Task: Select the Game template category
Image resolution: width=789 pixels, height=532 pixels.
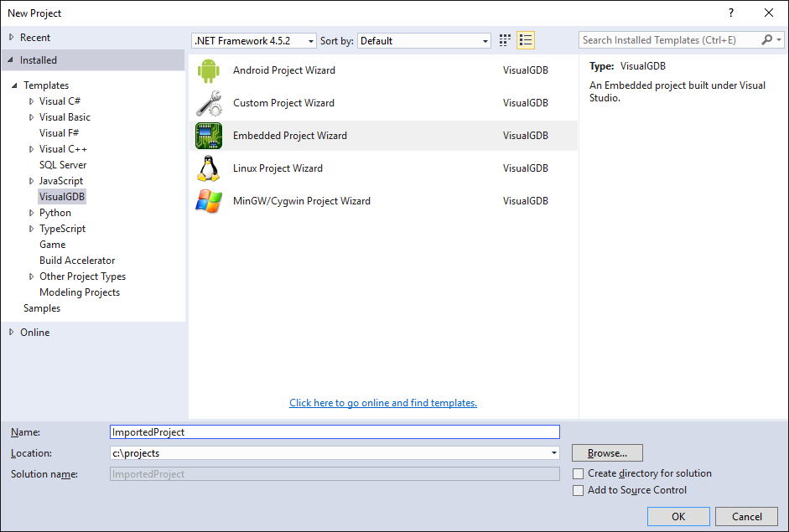Action: tap(52, 245)
